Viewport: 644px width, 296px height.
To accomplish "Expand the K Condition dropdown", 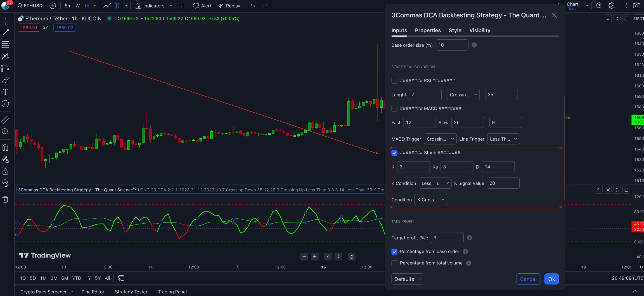I will click(435, 183).
